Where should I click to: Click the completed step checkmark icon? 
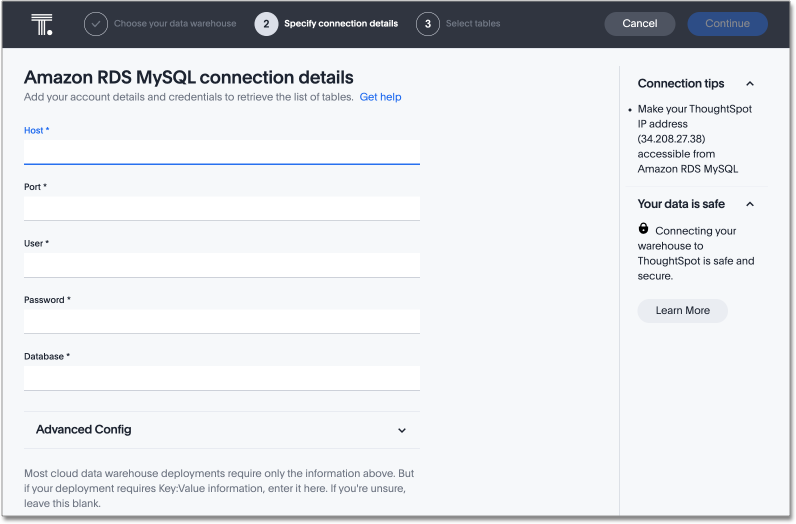coord(96,24)
